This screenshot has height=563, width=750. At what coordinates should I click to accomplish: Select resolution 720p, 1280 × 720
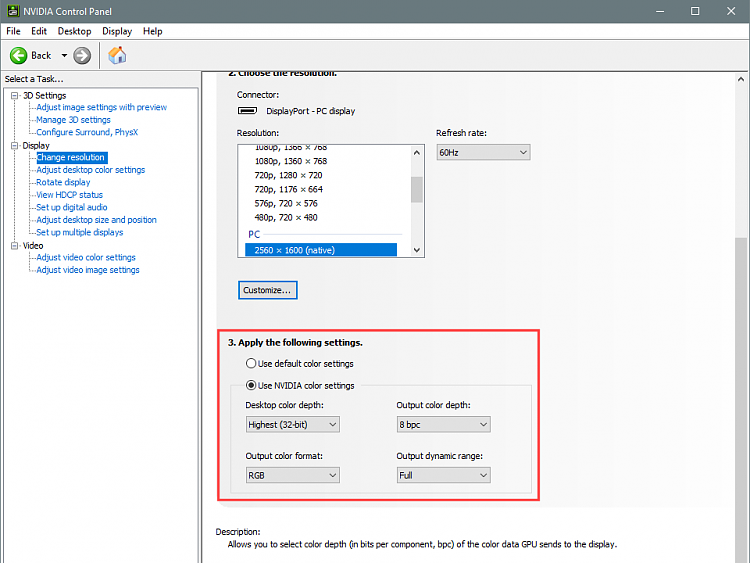(x=288, y=175)
